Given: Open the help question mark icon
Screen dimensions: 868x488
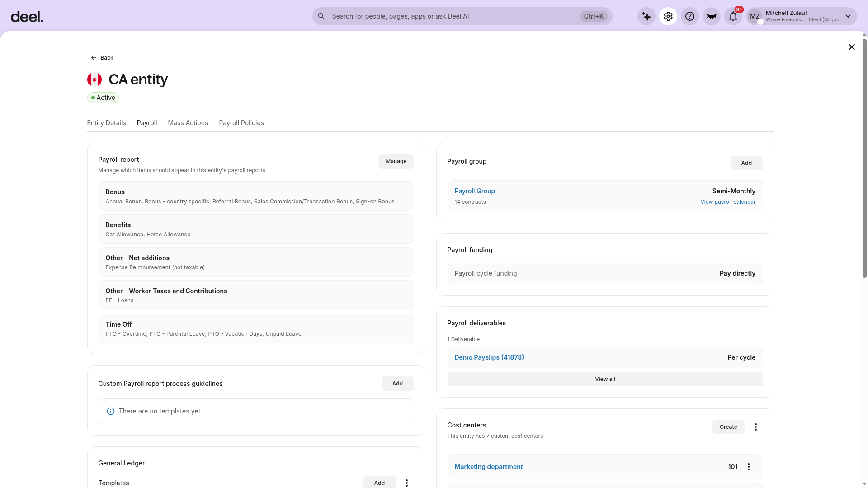Looking at the screenshot, I should pyautogui.click(x=690, y=16).
